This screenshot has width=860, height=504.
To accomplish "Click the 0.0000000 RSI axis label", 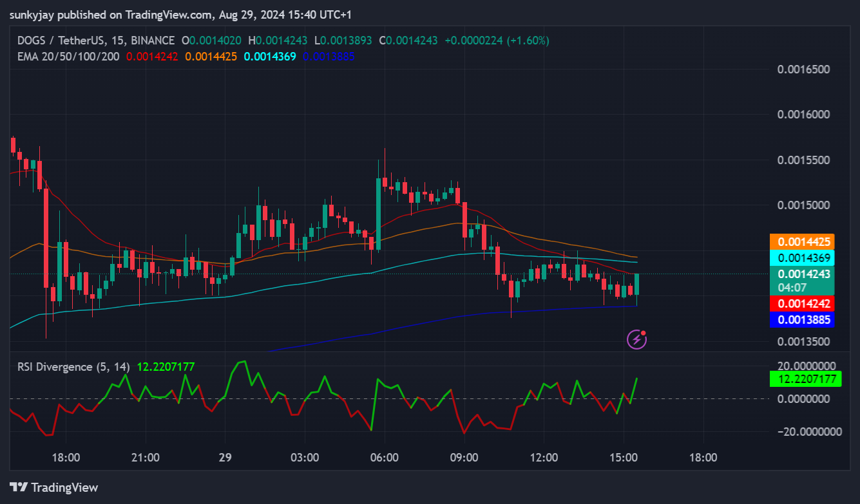I will [x=804, y=398].
